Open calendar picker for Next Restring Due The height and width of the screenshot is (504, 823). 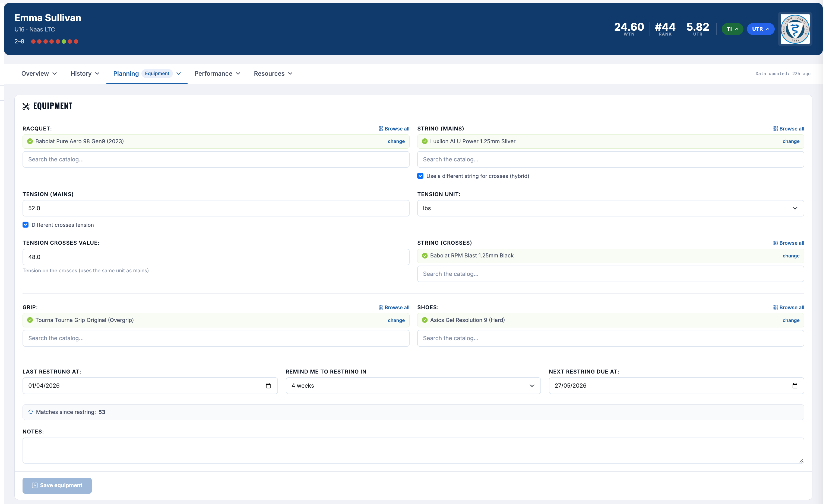[x=795, y=386]
